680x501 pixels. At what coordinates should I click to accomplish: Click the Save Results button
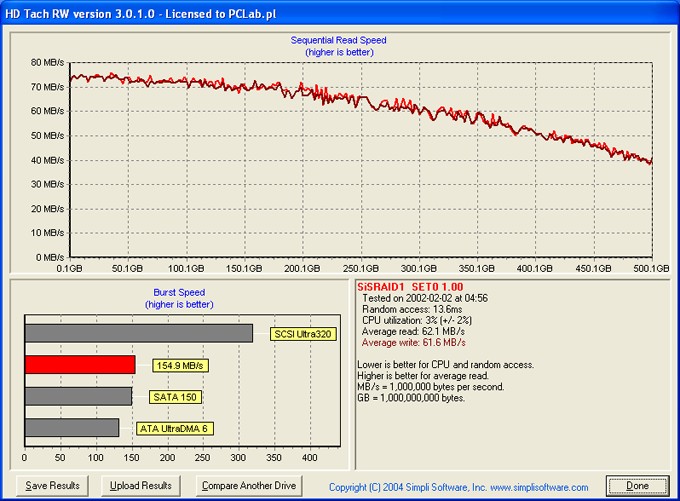[52, 486]
